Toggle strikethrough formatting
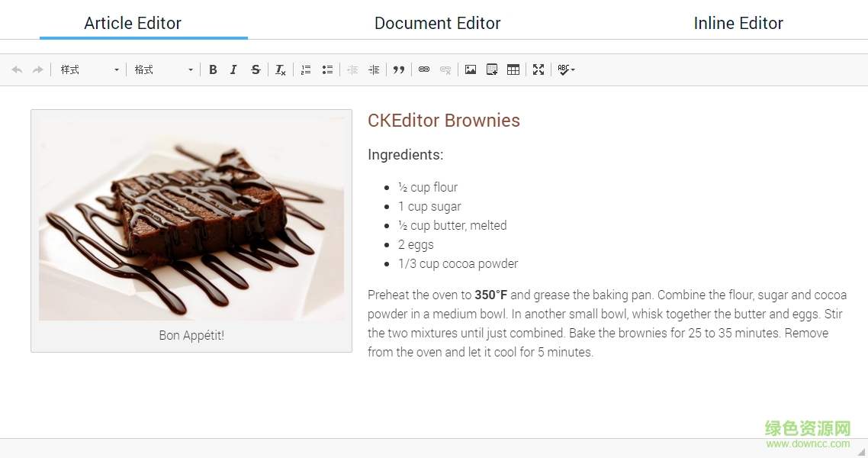This screenshot has height=458, width=868. coord(256,69)
